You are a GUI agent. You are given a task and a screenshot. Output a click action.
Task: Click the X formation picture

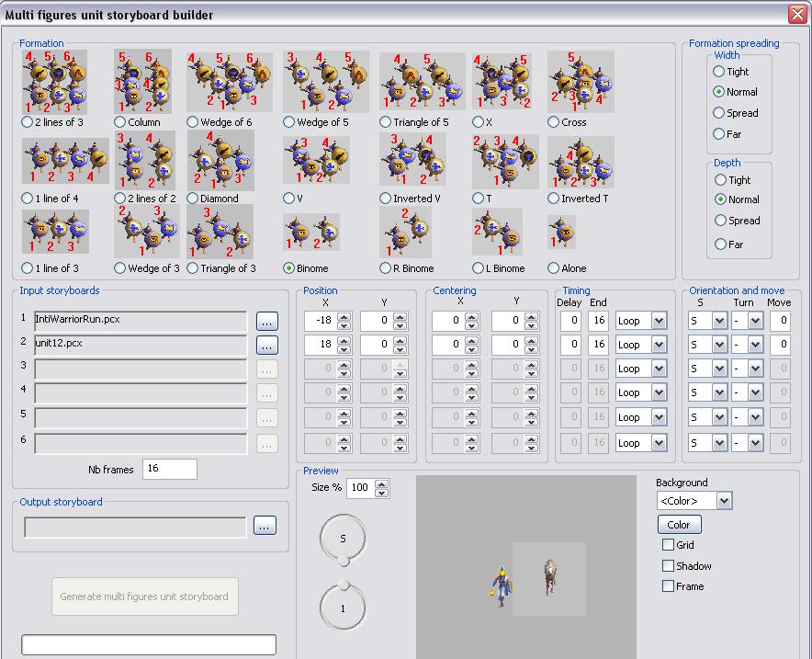pos(502,81)
